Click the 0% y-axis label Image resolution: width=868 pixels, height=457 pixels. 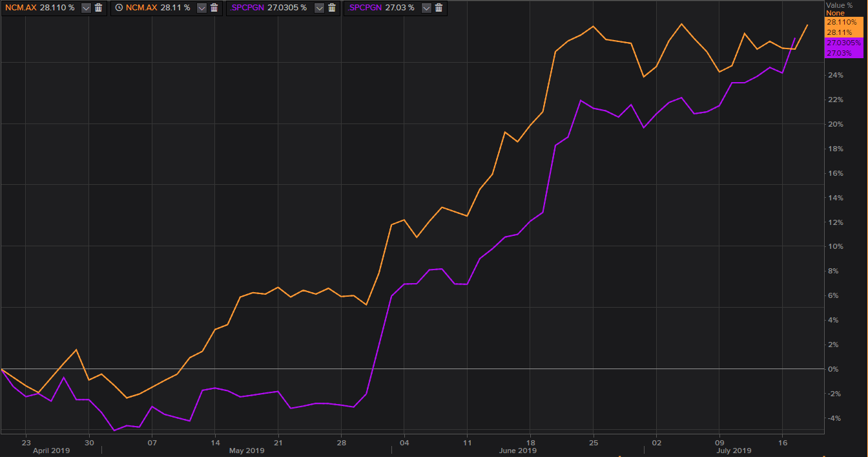(833, 369)
